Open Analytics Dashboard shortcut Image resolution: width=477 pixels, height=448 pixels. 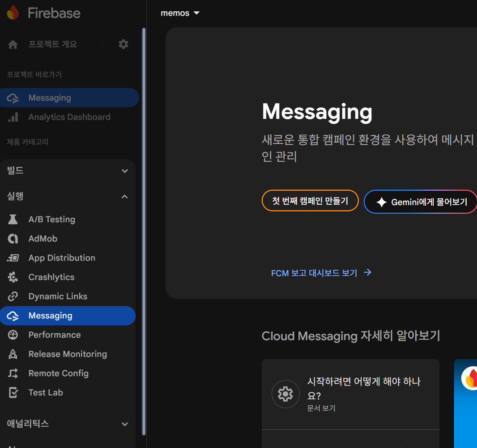(69, 117)
